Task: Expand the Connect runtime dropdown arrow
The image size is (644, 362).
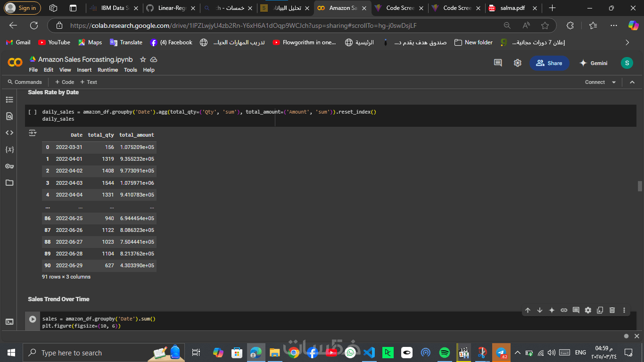Action: [x=614, y=82]
